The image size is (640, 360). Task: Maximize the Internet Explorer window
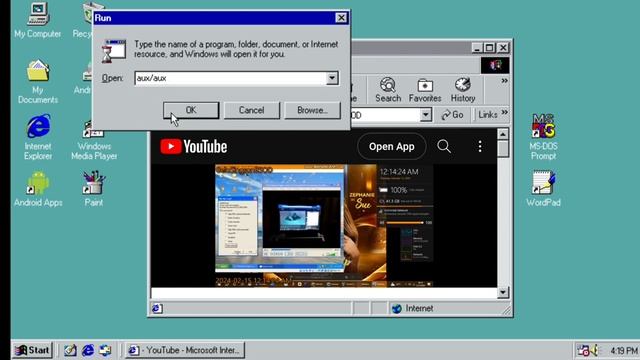489,48
